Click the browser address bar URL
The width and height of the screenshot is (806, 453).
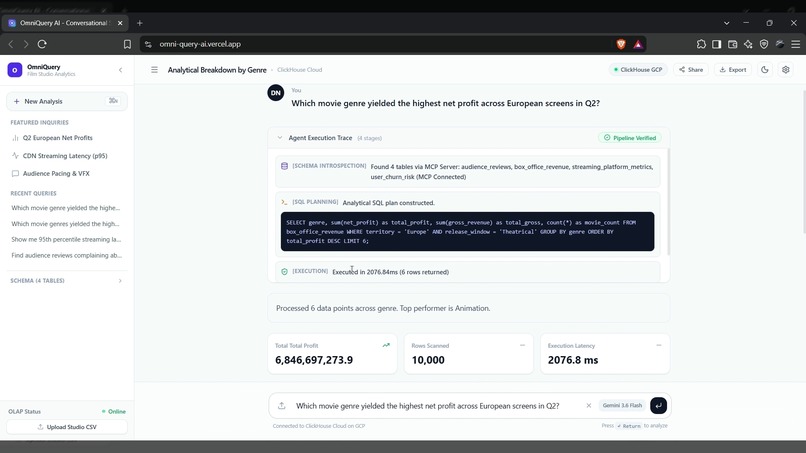click(x=200, y=44)
